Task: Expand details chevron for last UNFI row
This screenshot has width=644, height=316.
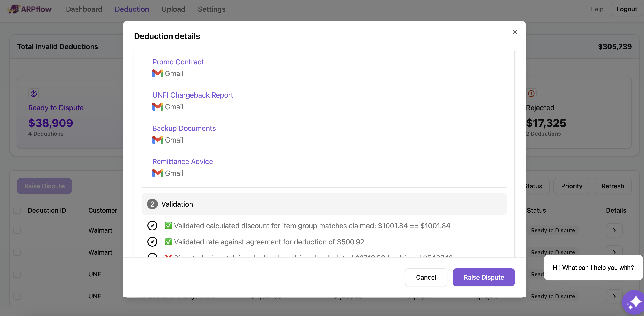Action: pyautogui.click(x=614, y=296)
